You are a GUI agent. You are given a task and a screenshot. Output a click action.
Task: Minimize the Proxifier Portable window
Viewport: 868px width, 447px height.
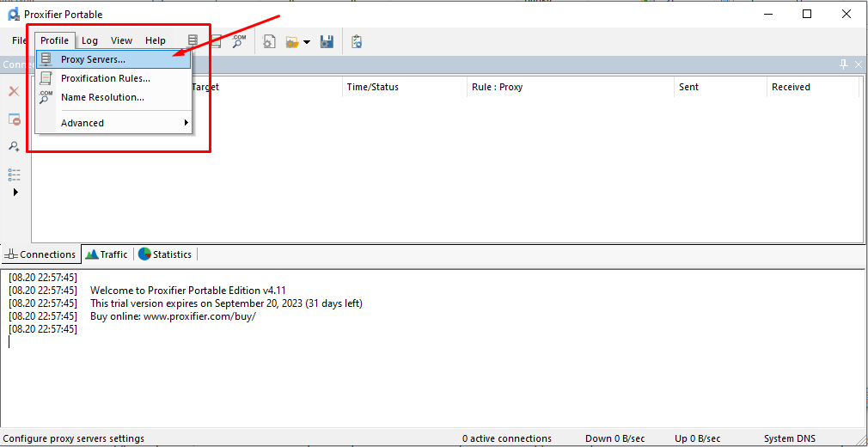coord(767,15)
